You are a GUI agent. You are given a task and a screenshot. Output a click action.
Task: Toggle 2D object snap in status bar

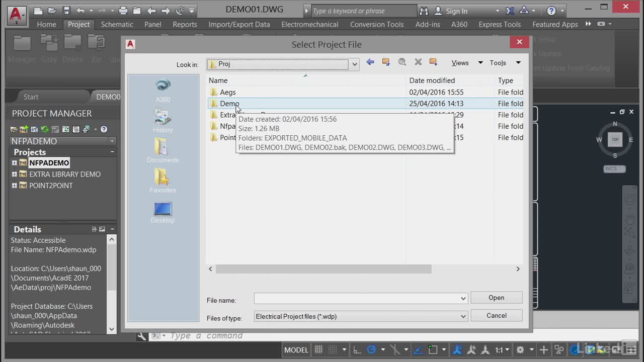[x=433, y=350]
